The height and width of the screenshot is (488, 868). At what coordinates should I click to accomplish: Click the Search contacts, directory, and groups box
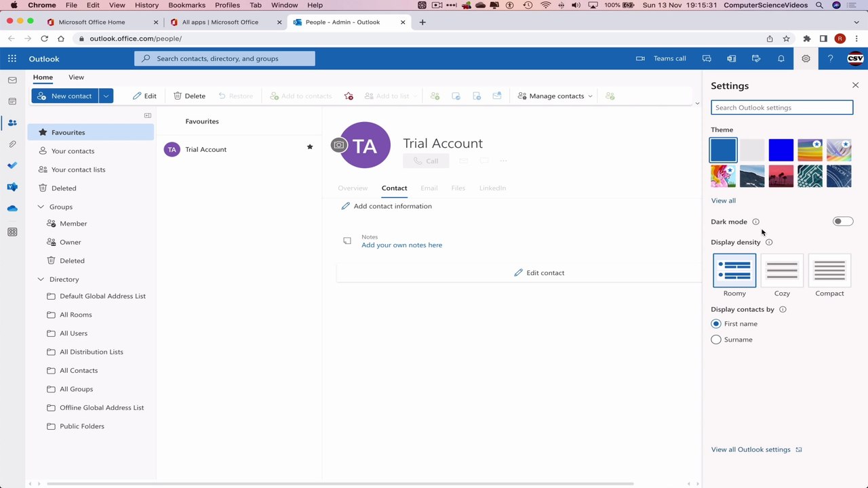coord(224,59)
